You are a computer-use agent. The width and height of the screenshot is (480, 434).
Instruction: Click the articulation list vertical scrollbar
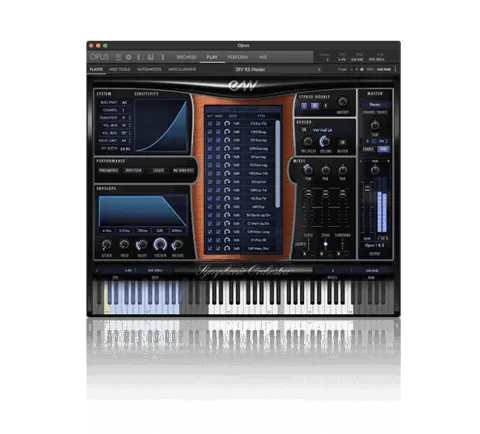pos(277,163)
